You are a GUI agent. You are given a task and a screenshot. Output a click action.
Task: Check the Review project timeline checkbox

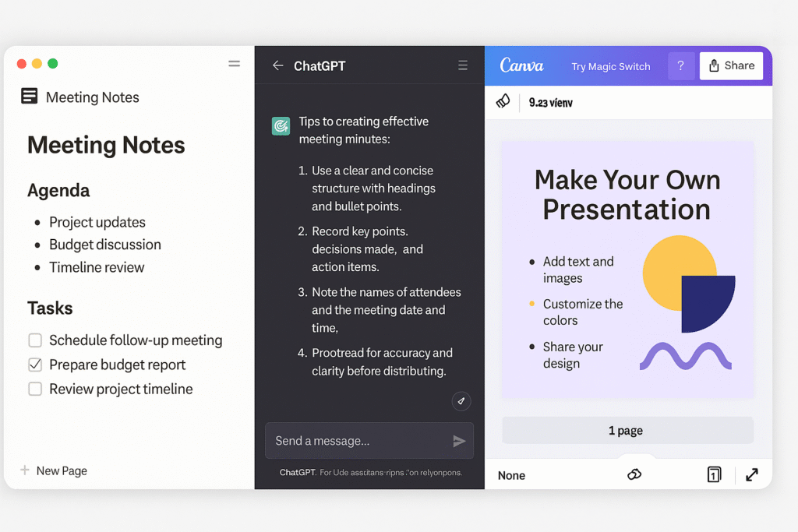coord(35,389)
